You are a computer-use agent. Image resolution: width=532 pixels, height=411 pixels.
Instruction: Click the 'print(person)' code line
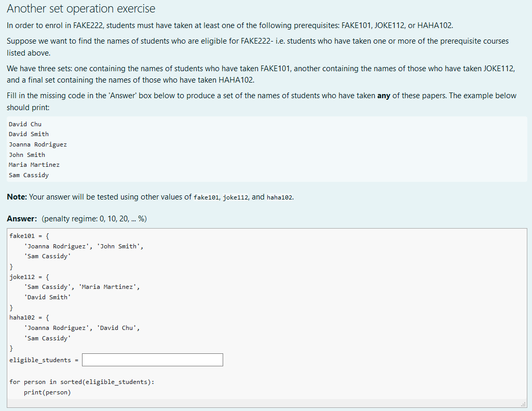click(x=48, y=393)
